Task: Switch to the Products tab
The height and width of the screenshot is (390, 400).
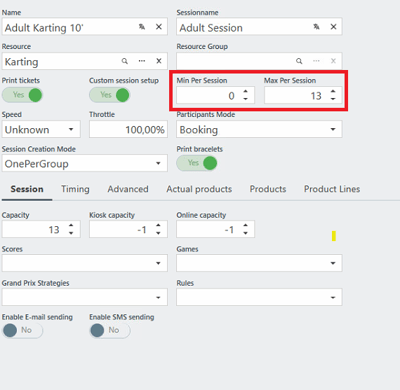Action: pyautogui.click(x=268, y=189)
